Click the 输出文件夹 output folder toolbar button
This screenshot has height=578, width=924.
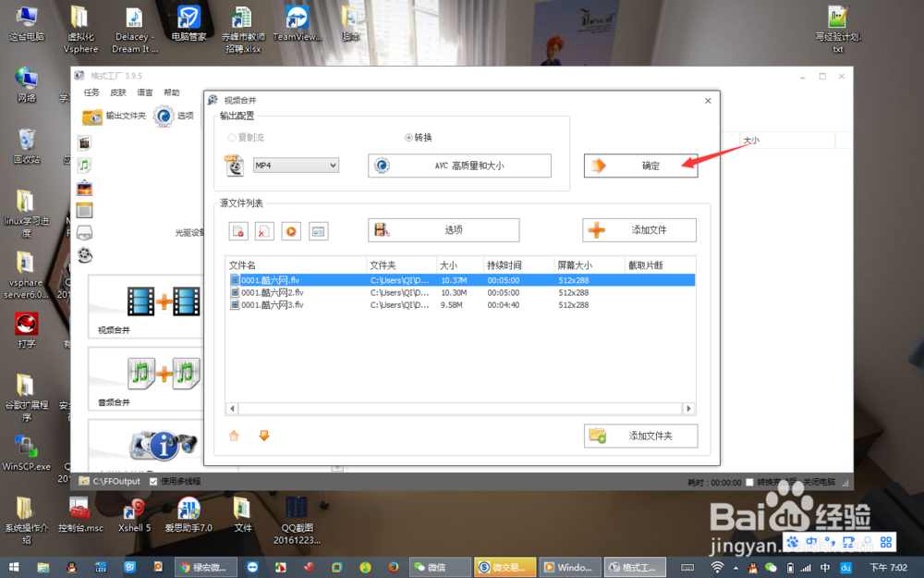[114, 117]
